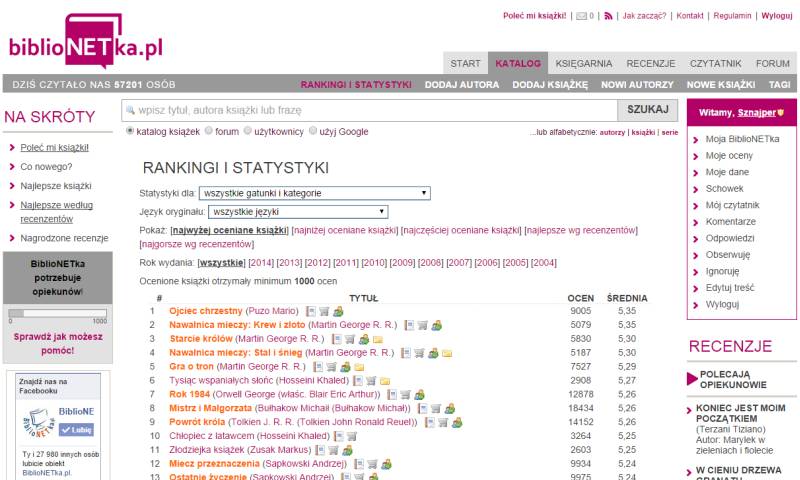Image resolution: width=800 pixels, height=480 pixels.
Task: Click the yellow icon for Nawałnica mieczy: Stal i śnieg
Action: (x=447, y=353)
